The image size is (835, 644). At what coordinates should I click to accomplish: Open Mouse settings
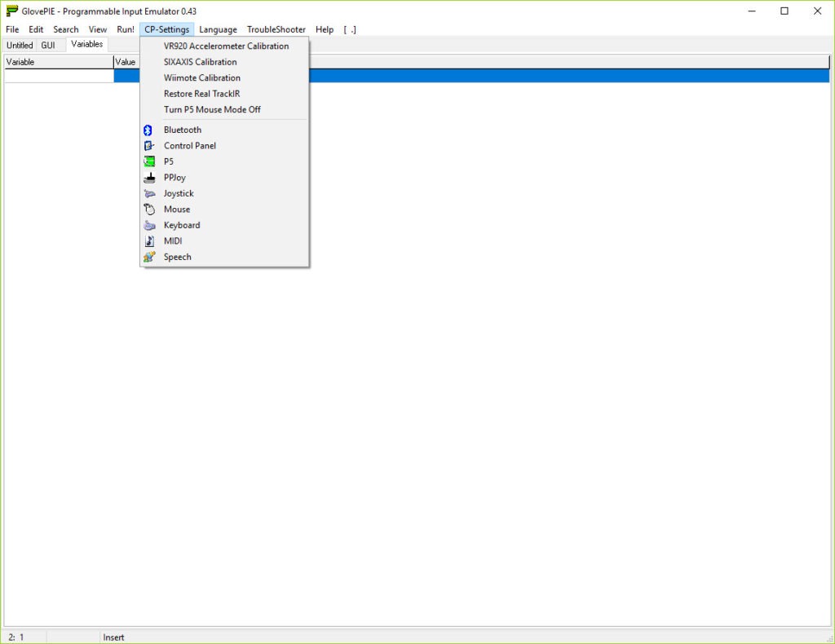tap(224, 210)
